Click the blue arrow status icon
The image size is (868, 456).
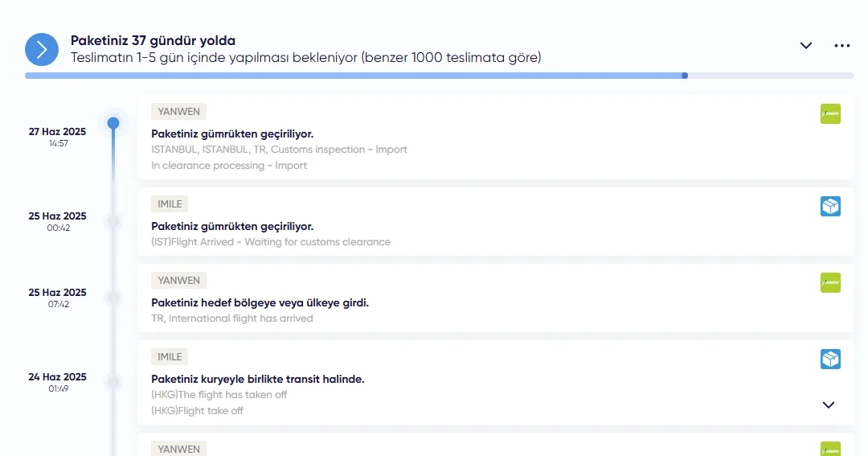(42, 49)
